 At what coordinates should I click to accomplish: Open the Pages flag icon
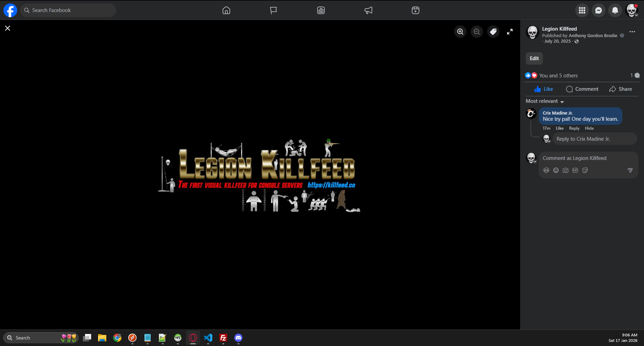tap(273, 10)
